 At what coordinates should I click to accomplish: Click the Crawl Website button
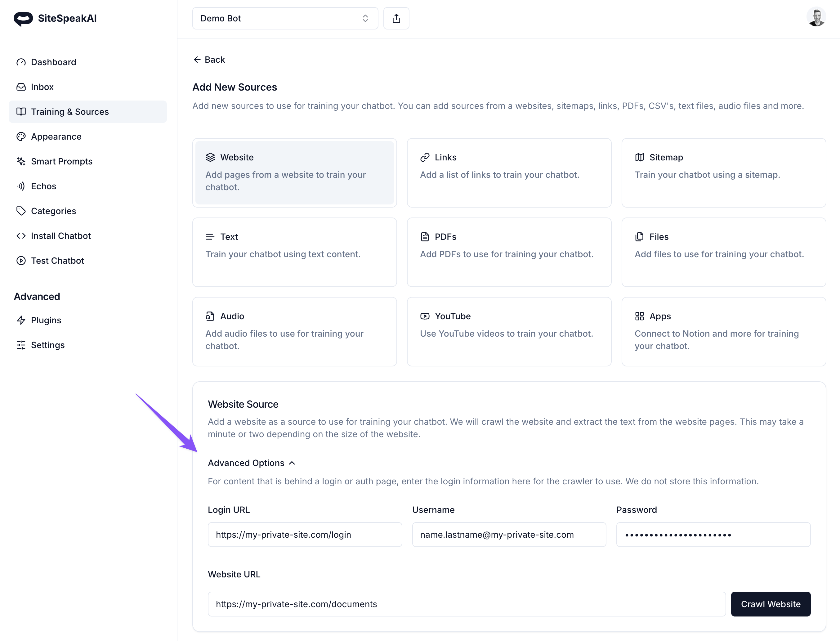tap(770, 604)
